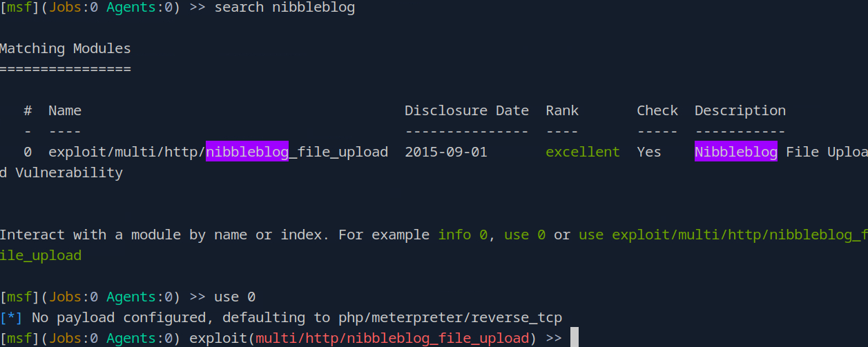868x347 pixels.
Task: Click the green 'excellent' rank value
Action: [x=583, y=152]
